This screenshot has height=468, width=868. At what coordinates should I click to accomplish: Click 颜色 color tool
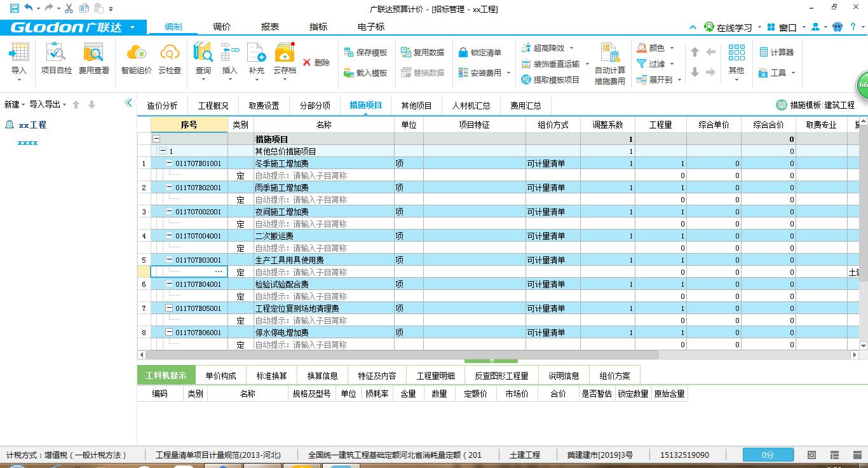tap(655, 48)
